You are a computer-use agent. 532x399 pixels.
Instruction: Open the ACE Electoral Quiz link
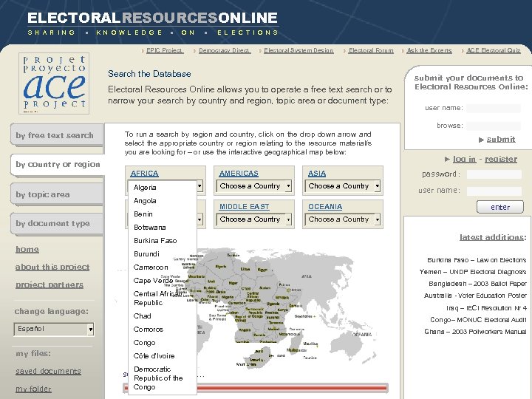[494, 50]
